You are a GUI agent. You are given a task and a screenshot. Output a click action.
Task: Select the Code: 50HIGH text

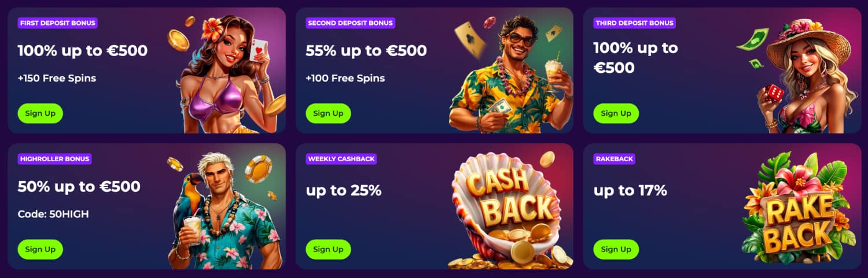(53, 214)
